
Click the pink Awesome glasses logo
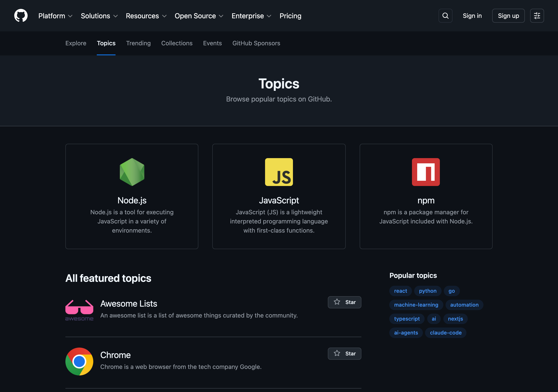click(79, 310)
